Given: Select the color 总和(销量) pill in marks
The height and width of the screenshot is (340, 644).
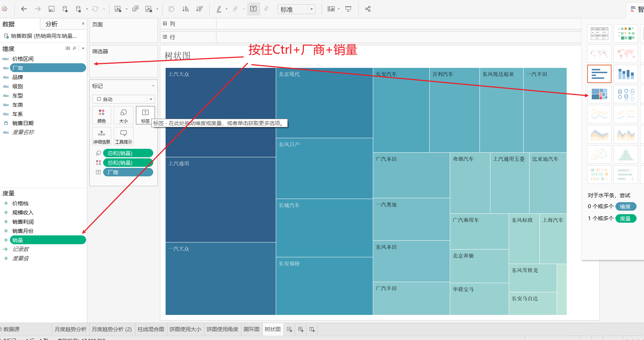Looking at the screenshot, I should click(x=128, y=163).
